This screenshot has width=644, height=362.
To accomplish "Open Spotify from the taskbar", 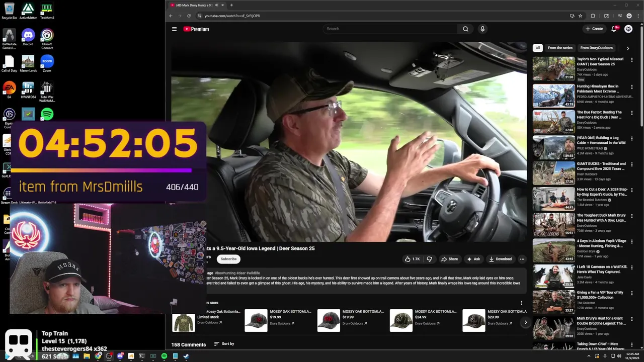I will pos(164,356).
